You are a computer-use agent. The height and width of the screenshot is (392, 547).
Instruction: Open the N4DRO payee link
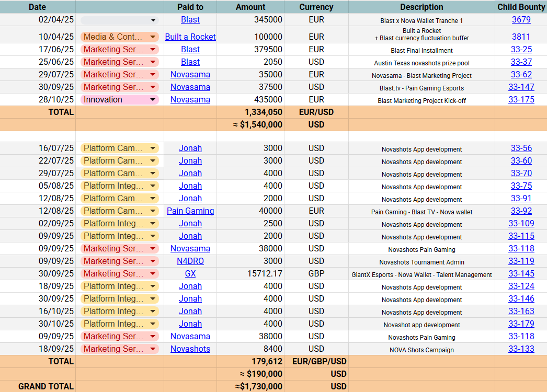click(190, 261)
